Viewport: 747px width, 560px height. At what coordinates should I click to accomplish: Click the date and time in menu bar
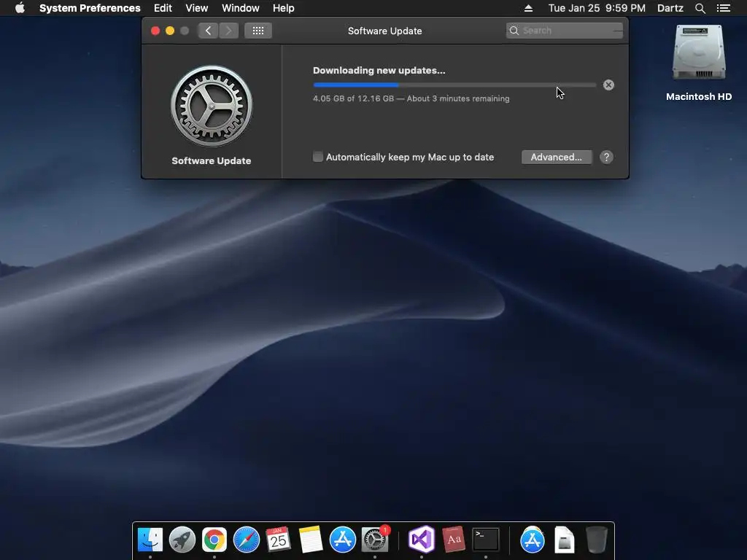click(x=597, y=8)
